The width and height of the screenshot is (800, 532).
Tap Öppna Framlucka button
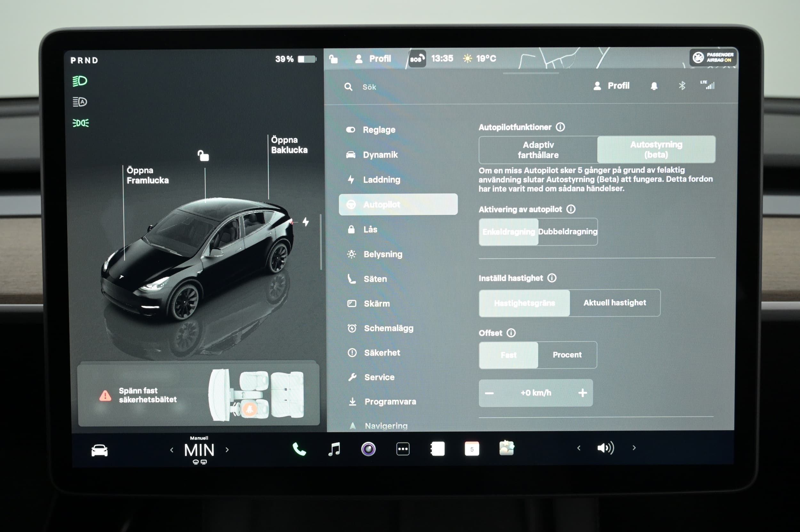tap(148, 175)
